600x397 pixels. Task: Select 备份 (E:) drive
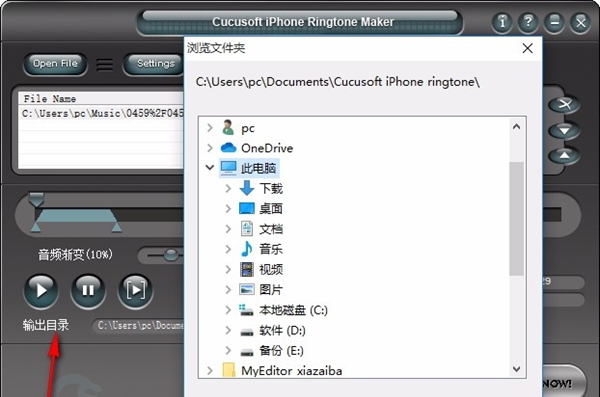coord(272,350)
